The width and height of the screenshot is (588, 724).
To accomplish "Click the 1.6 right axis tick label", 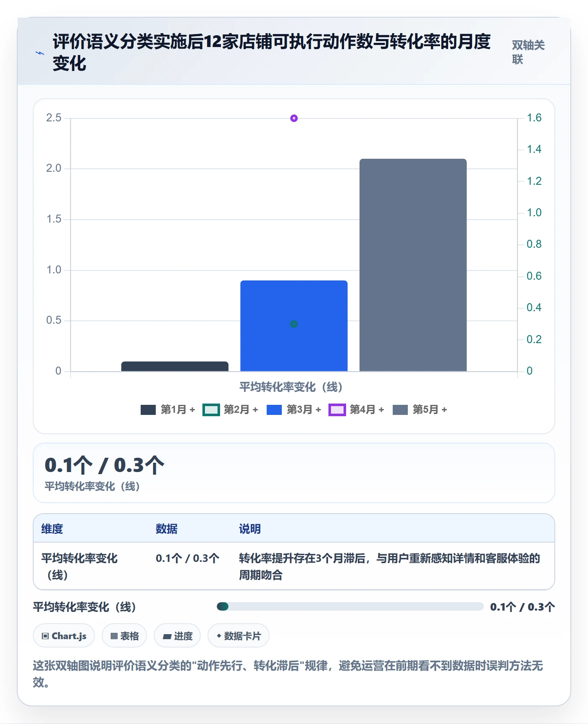I will click(534, 118).
